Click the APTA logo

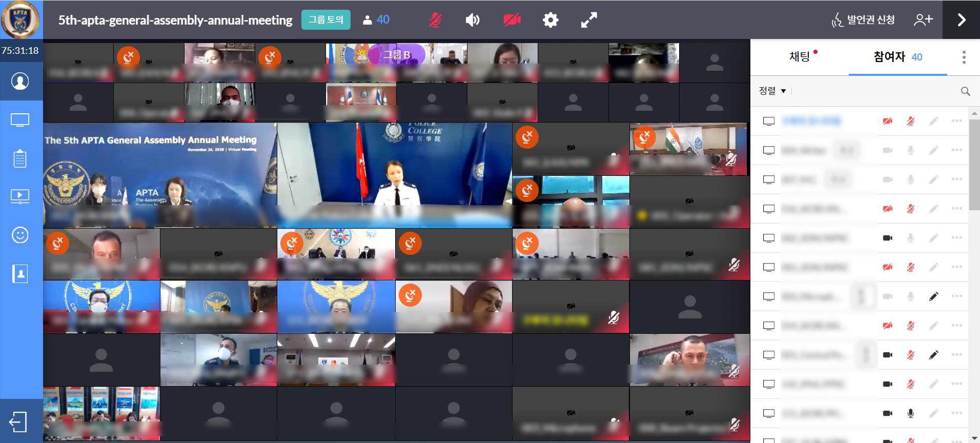click(21, 21)
